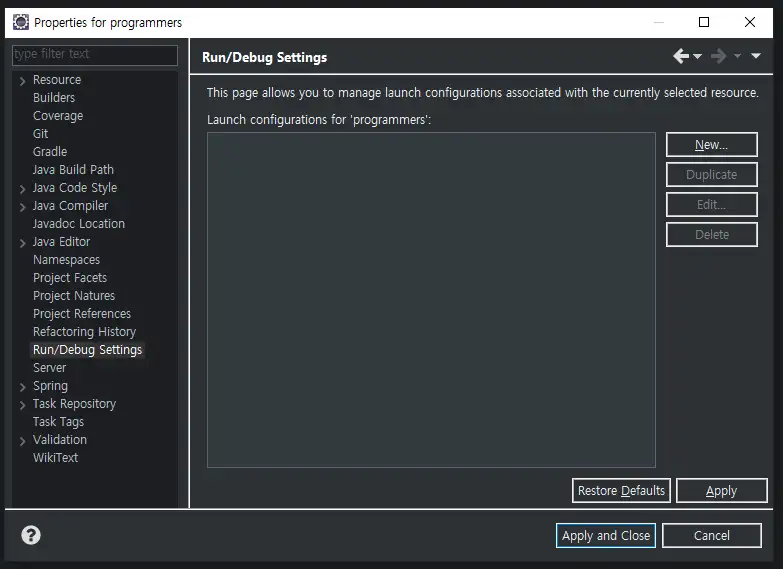Open the Gradle properties page
The image size is (783, 569).
click(50, 151)
